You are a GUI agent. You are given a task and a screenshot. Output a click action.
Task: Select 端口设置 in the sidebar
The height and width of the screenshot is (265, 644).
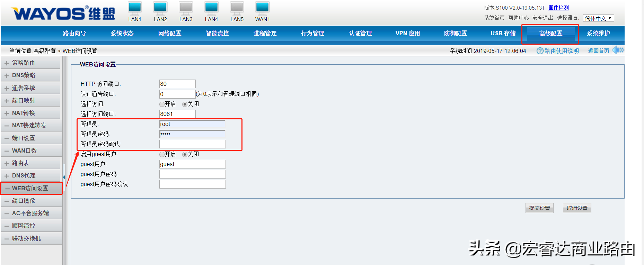click(x=32, y=138)
